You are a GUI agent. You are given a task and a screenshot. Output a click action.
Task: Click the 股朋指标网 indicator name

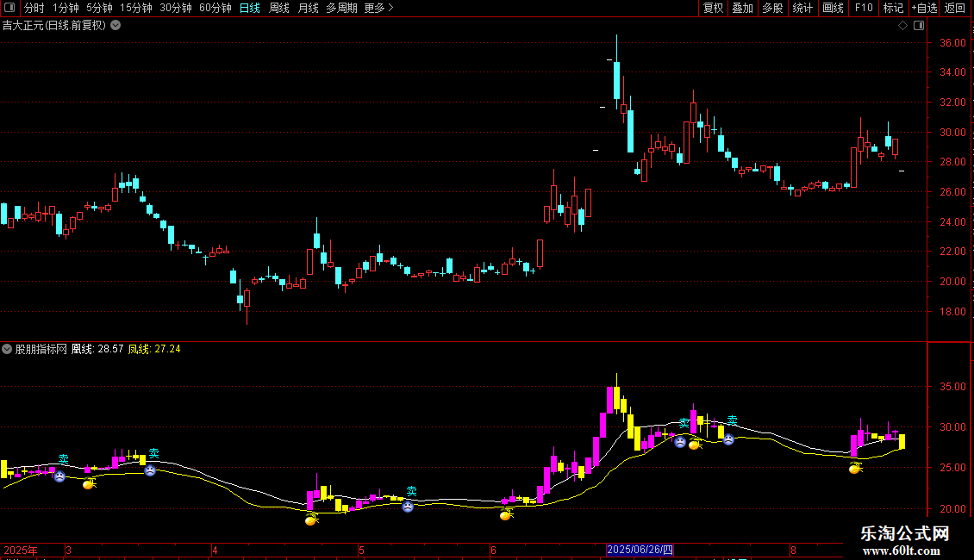tap(41, 349)
